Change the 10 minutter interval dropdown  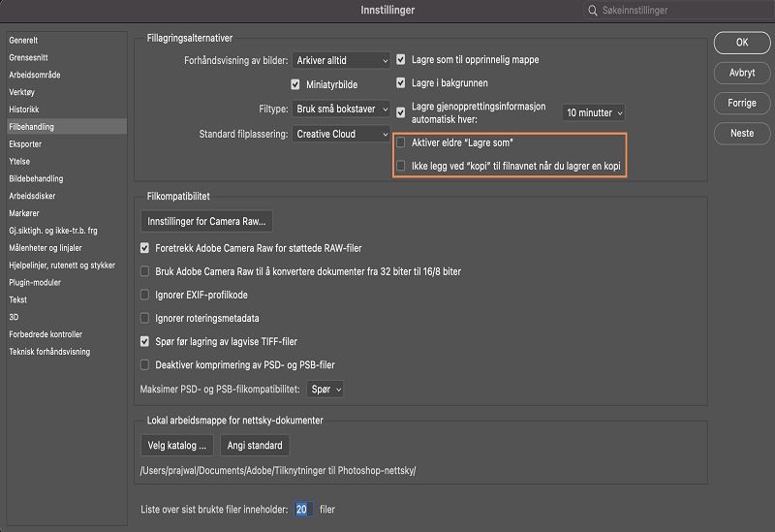594,112
